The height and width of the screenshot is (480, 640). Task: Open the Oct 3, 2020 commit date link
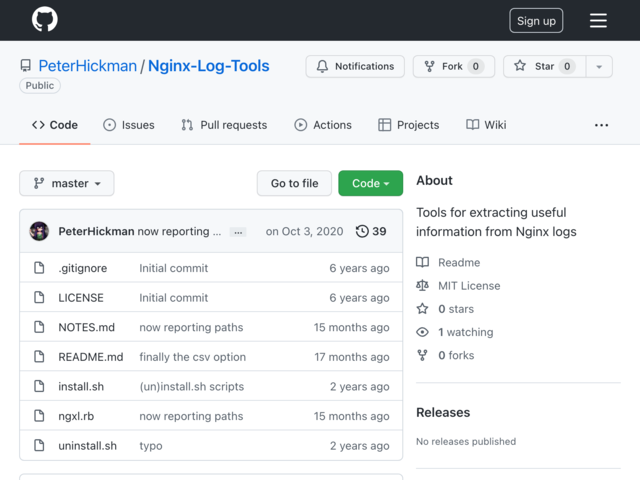coord(304,231)
